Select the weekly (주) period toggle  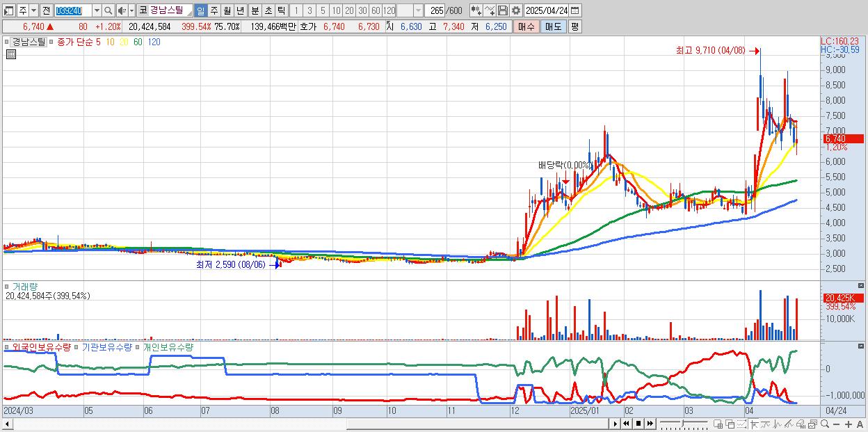click(x=214, y=10)
